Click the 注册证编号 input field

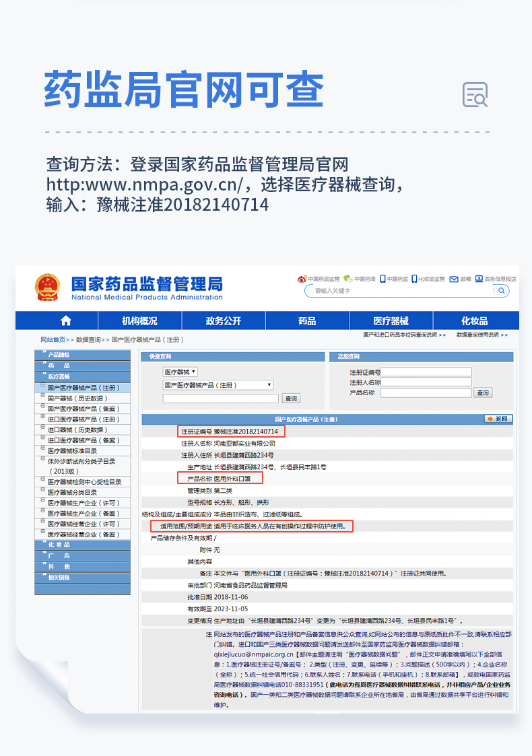[x=426, y=372]
